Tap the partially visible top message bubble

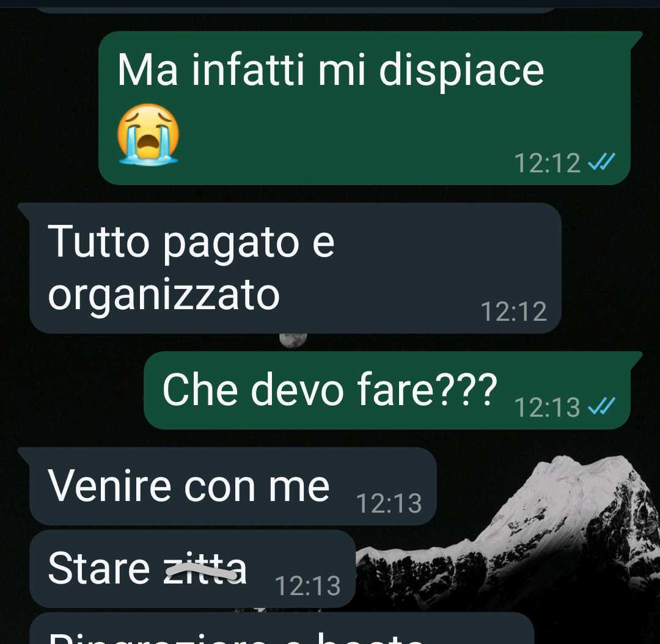295,6
